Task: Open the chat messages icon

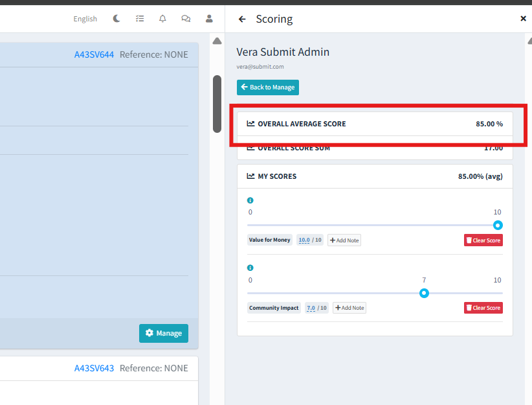Action: 186,19
